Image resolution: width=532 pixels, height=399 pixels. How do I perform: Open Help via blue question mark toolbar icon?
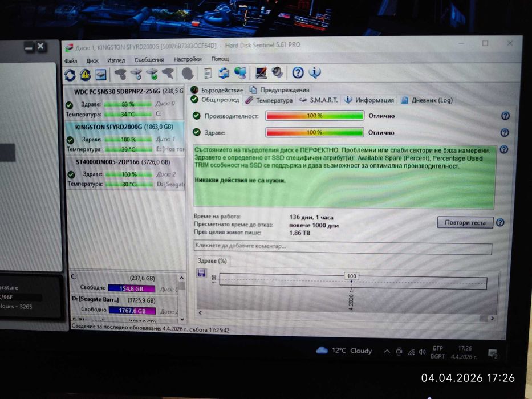click(298, 72)
